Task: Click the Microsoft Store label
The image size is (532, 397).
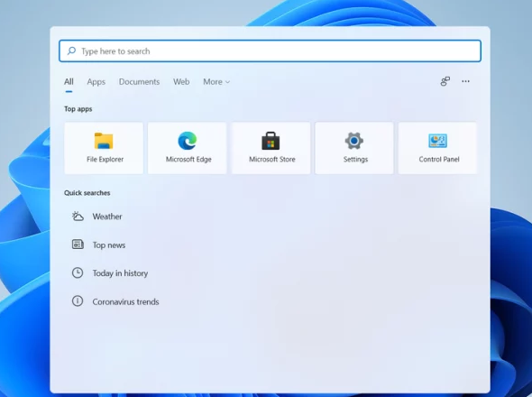Action: [x=271, y=159]
